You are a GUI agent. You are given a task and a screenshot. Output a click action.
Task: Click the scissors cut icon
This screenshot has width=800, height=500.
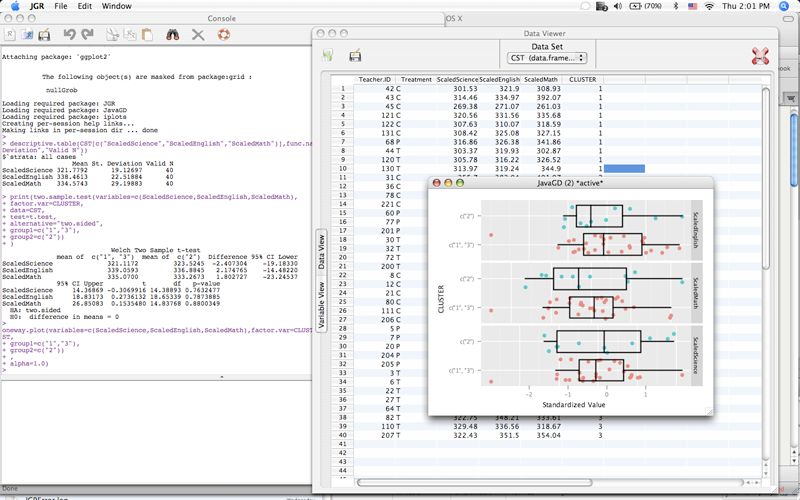point(112,35)
